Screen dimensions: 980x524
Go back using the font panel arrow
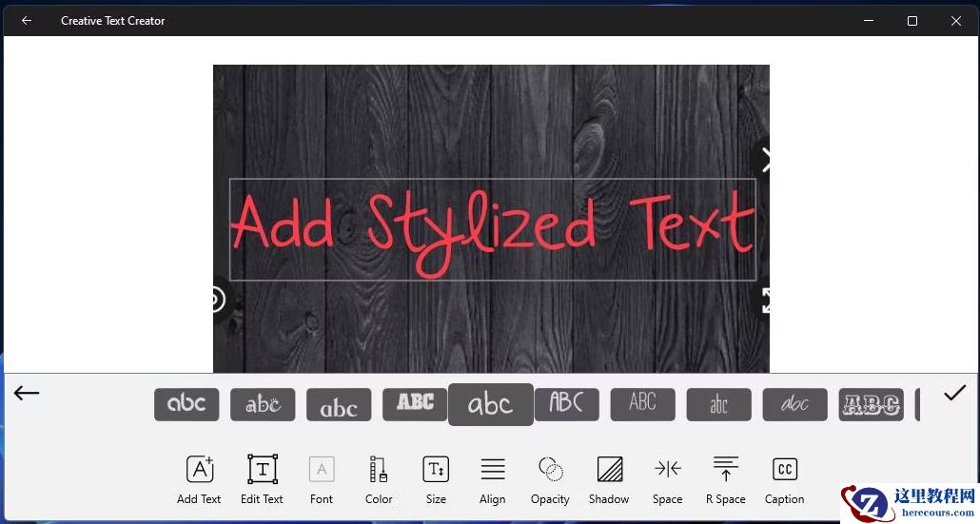(x=27, y=393)
